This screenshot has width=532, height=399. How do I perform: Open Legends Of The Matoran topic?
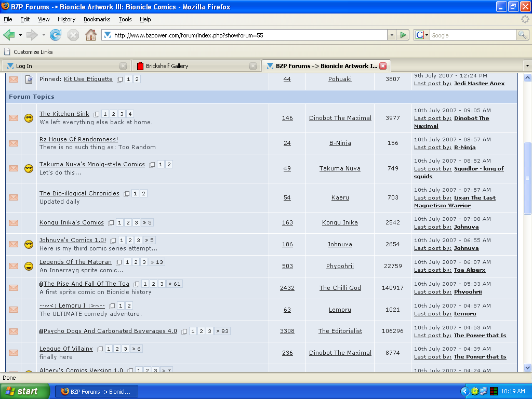point(75,262)
